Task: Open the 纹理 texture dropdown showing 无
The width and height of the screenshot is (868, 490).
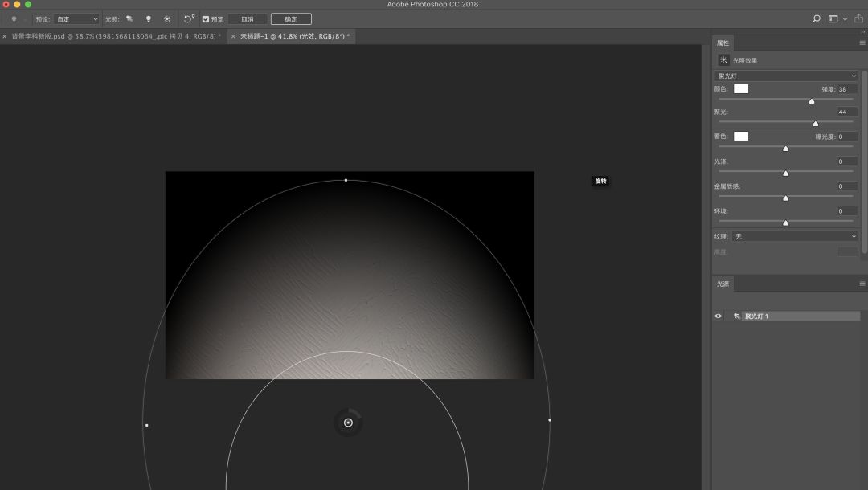Action: [x=795, y=236]
